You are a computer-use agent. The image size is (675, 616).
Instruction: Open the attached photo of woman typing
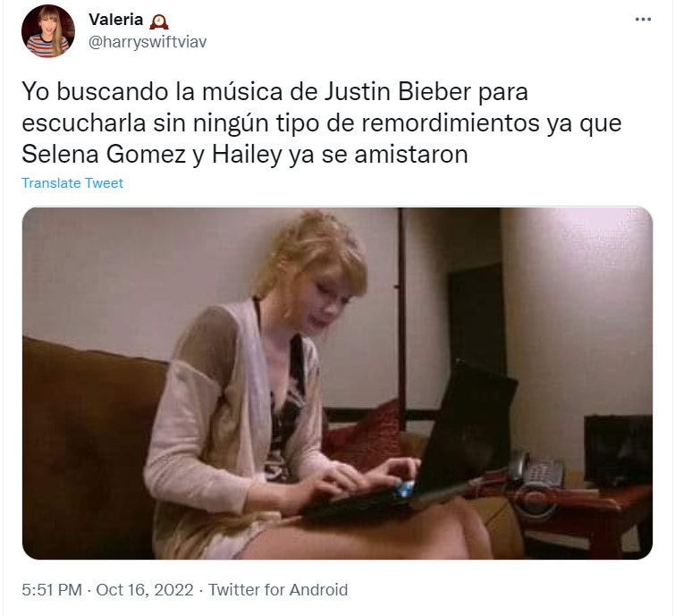tap(338, 384)
